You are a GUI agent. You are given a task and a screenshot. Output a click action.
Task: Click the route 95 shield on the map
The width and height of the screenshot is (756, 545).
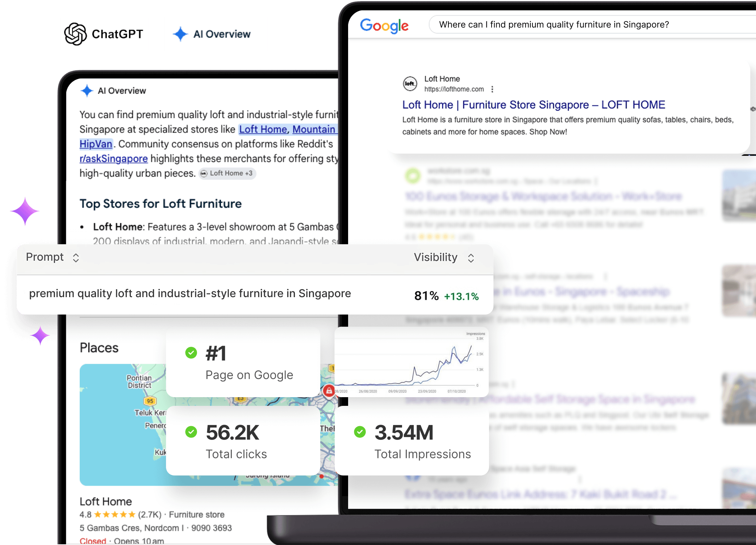150,401
